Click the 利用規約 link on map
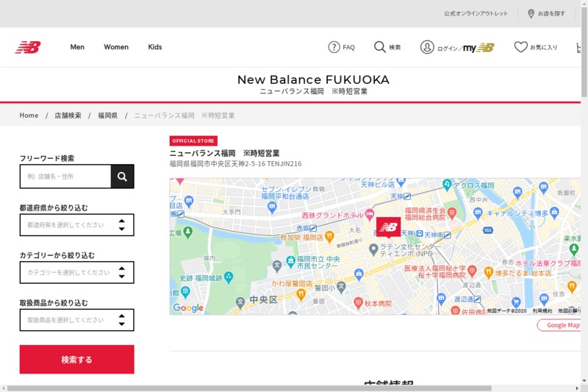 542,310
